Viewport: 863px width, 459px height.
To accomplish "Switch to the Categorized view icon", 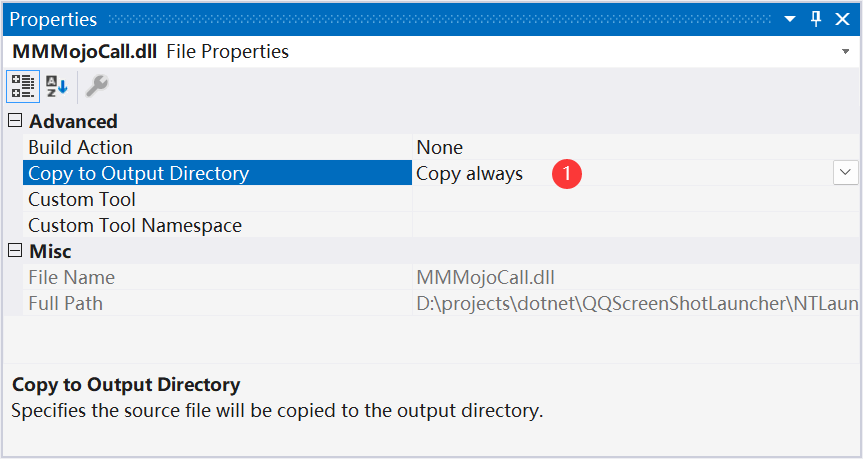I will pyautogui.click(x=23, y=86).
